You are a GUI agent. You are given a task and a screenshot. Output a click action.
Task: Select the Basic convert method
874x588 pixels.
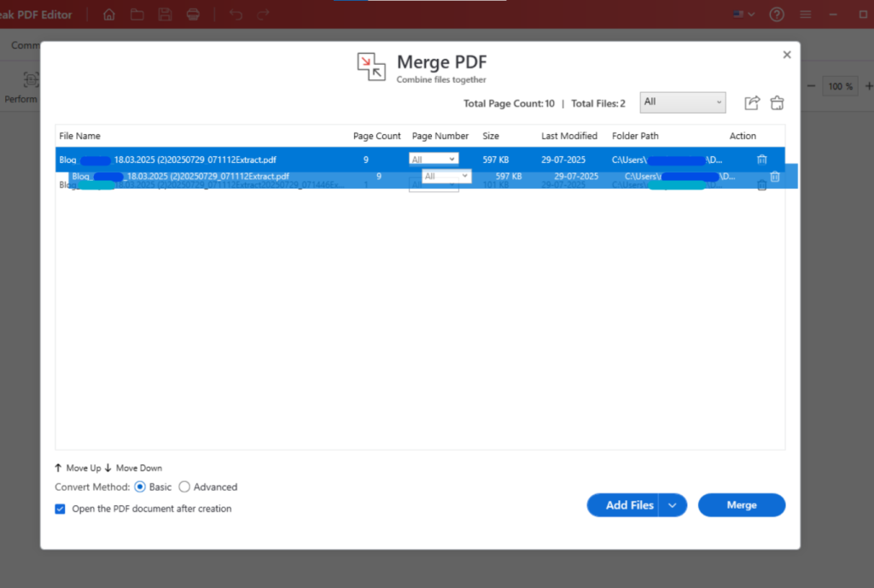138,487
